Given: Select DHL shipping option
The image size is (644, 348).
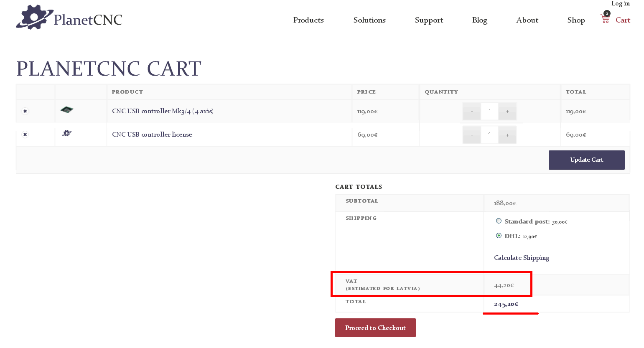Looking at the screenshot, I should point(499,236).
